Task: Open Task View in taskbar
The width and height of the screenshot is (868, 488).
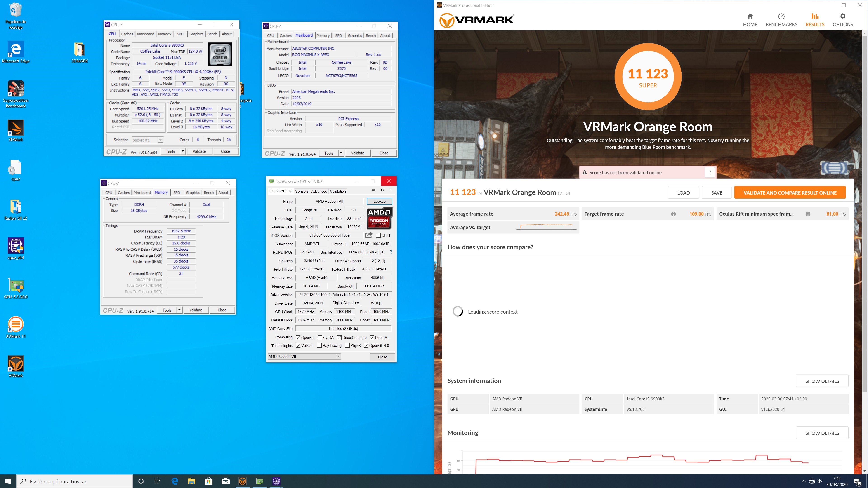Action: (x=157, y=481)
